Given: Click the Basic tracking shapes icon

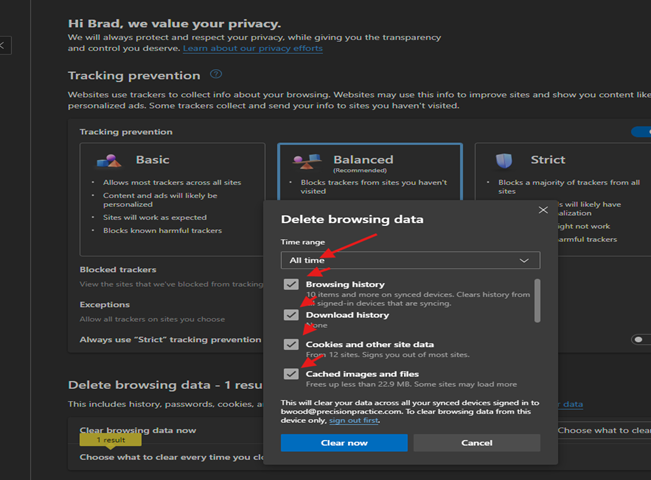Looking at the screenshot, I should click(109, 161).
